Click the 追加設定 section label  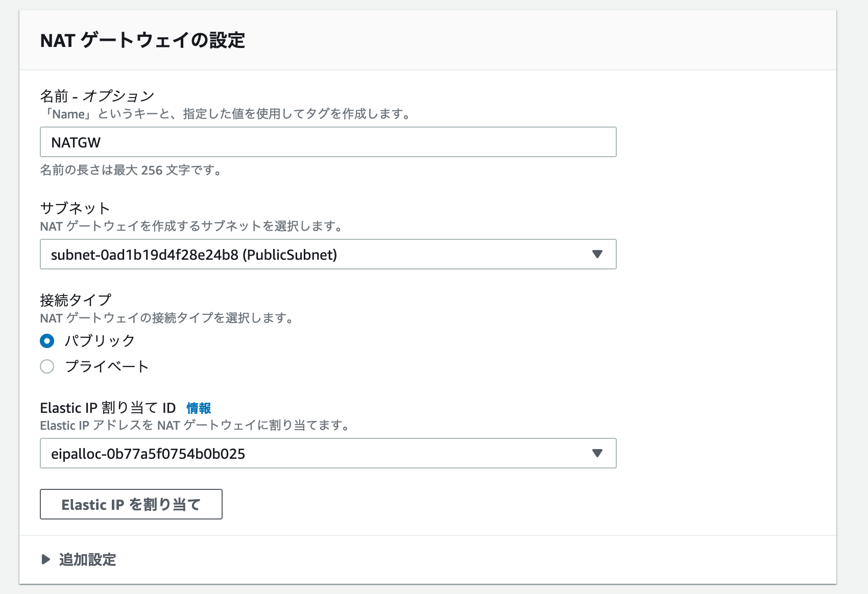click(x=87, y=560)
